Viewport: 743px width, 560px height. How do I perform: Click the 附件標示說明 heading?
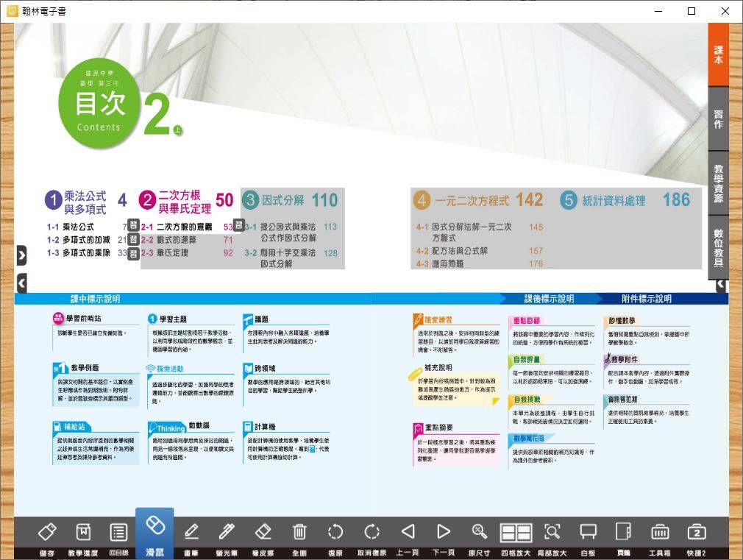647,299
